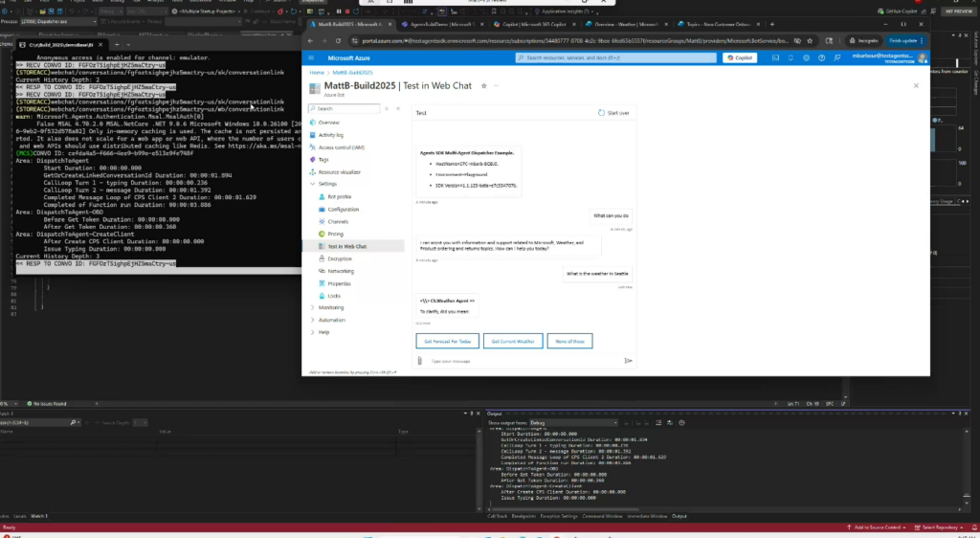Viewport: 980px width, 538px height.
Task: Click Home breadcrumb link
Action: (x=317, y=73)
